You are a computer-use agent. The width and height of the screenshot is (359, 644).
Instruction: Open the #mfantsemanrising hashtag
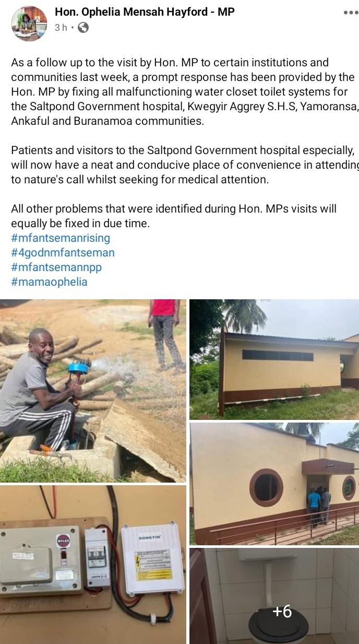pyautogui.click(x=61, y=238)
